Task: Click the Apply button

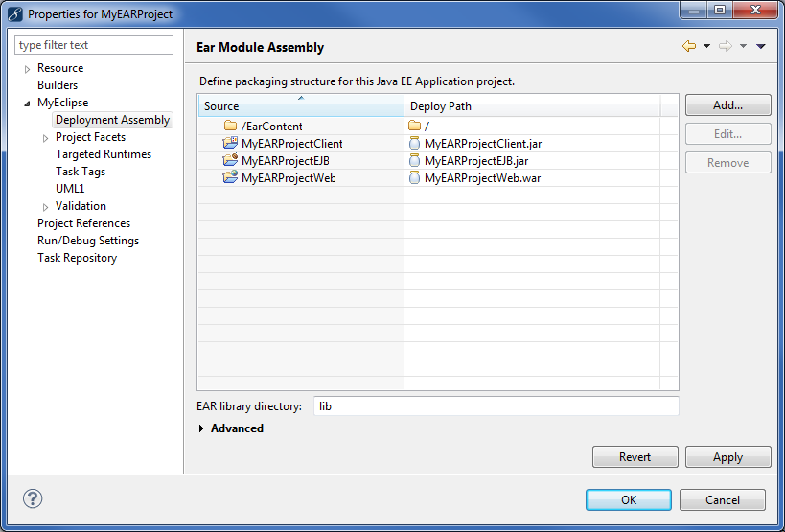Action: tap(727, 457)
